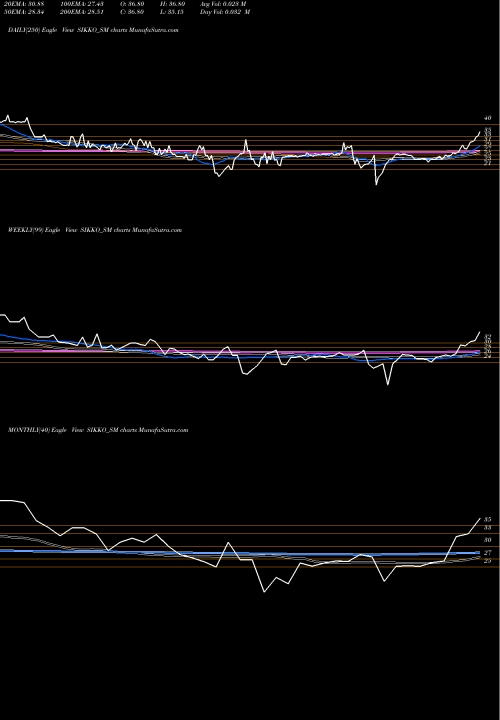Click the MONTHLY(40) Eagle View chart title

coord(98,430)
